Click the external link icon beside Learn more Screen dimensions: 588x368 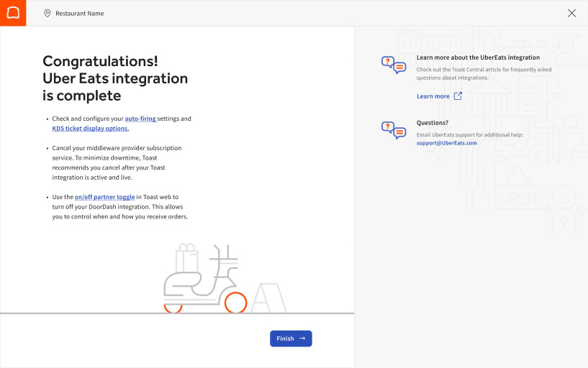tap(458, 96)
